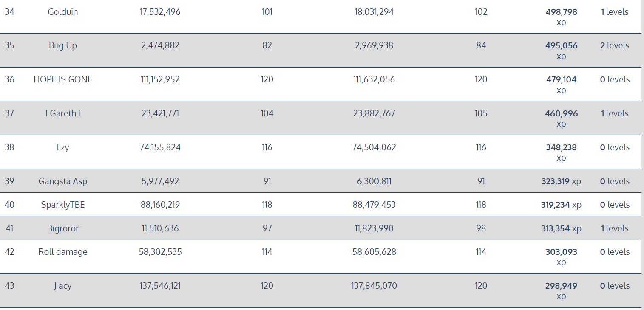This screenshot has height=310, width=644.
Task: Click the starting XP value 111,152,952
Action: pos(160,79)
